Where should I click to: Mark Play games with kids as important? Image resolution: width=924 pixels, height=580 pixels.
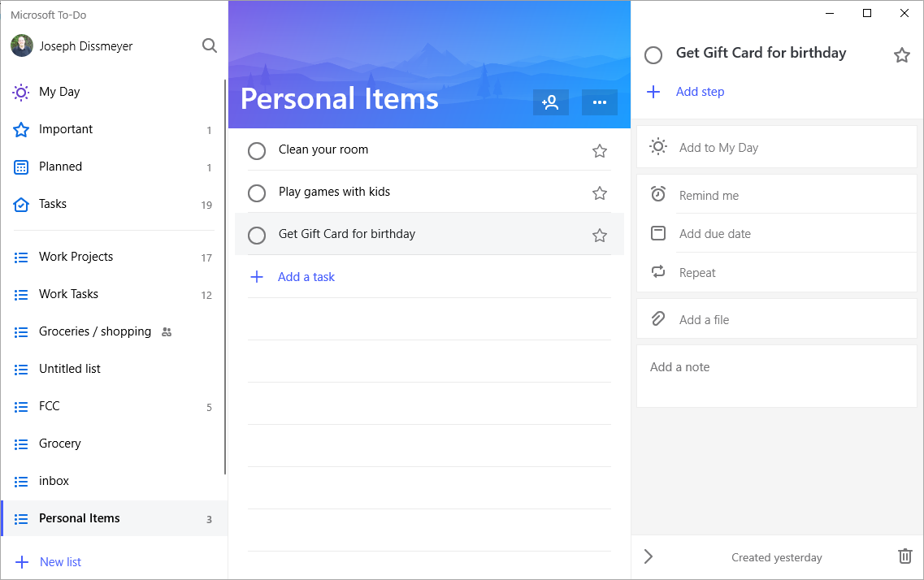[599, 193]
